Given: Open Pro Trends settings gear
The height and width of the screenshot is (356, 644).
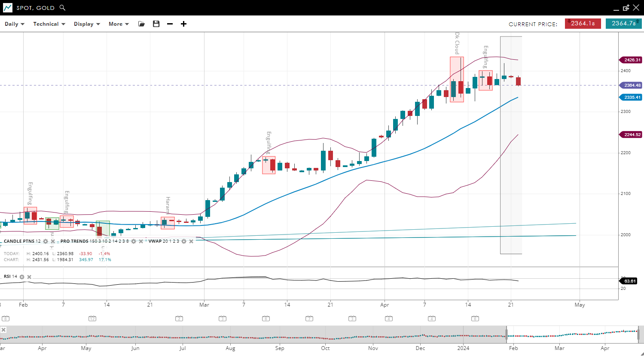Looking at the screenshot, I should (x=134, y=241).
